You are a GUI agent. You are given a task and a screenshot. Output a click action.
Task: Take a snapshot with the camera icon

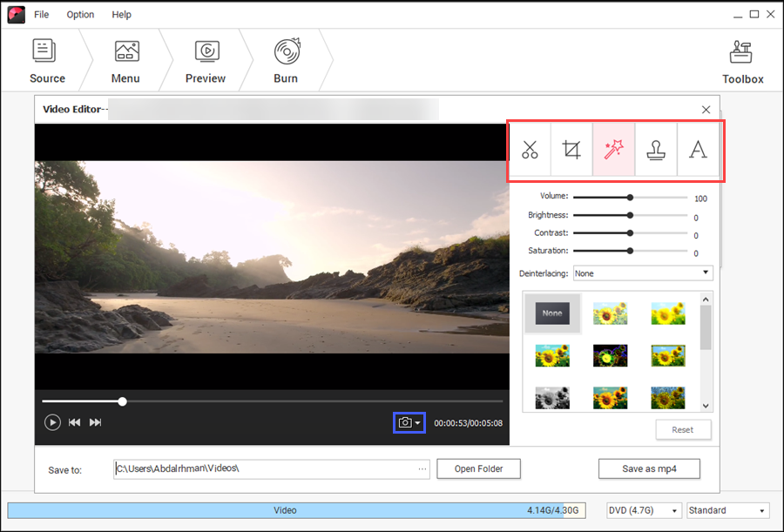405,421
